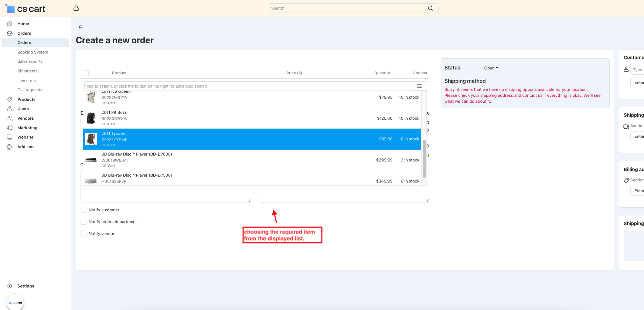Click the Add-ons puzzle icon
The width and height of the screenshot is (644, 310).
coord(10,147)
